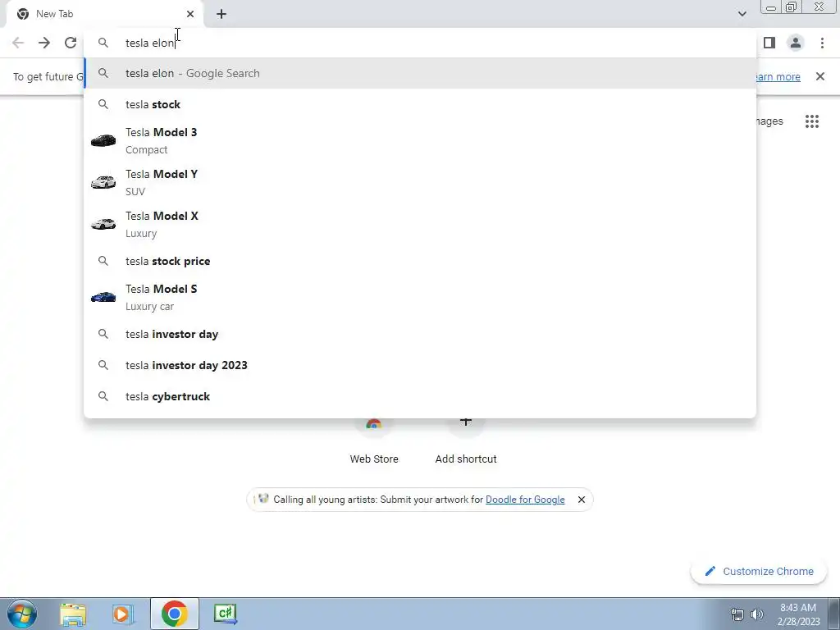Pick the Tesla Model 3 Compact suggestion
Image resolution: width=840 pixels, height=630 pixels.
tap(420, 141)
